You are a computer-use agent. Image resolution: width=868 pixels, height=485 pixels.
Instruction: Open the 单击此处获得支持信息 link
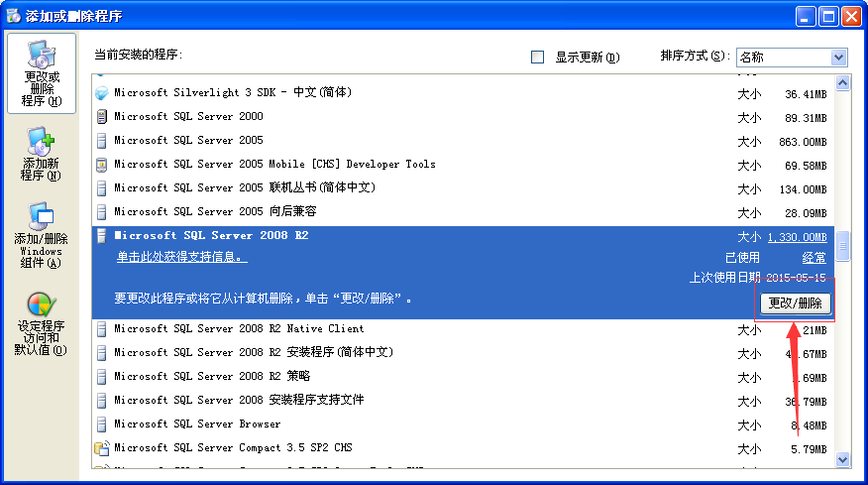[181, 257]
